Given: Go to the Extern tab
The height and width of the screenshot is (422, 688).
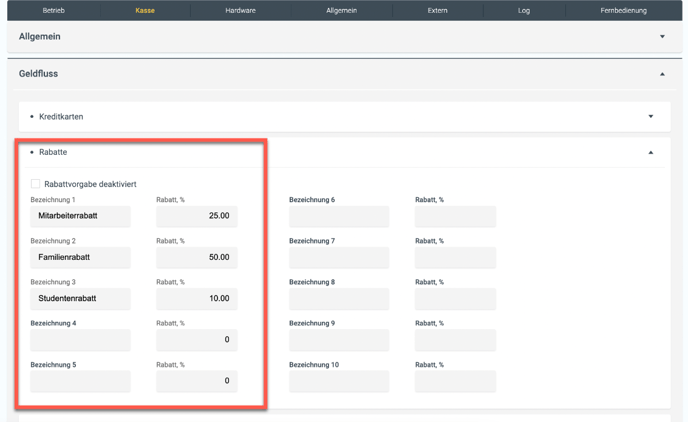Looking at the screenshot, I should click(437, 10).
